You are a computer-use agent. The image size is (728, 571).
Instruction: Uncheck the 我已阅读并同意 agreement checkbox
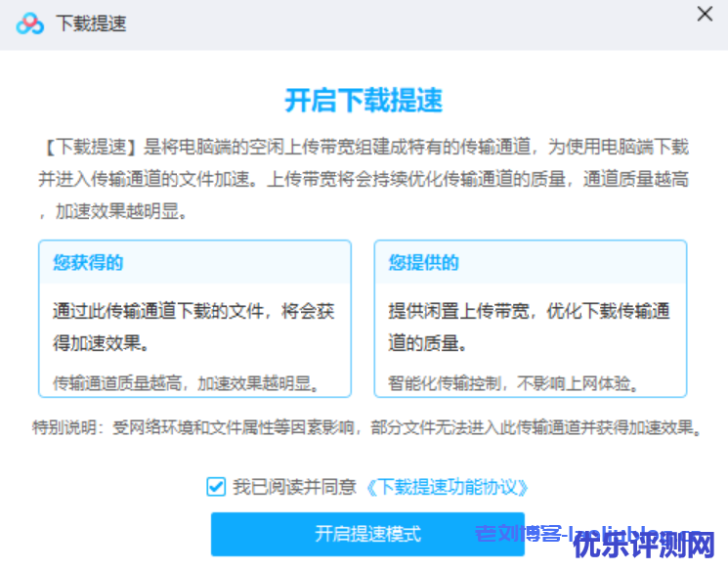click(216, 487)
